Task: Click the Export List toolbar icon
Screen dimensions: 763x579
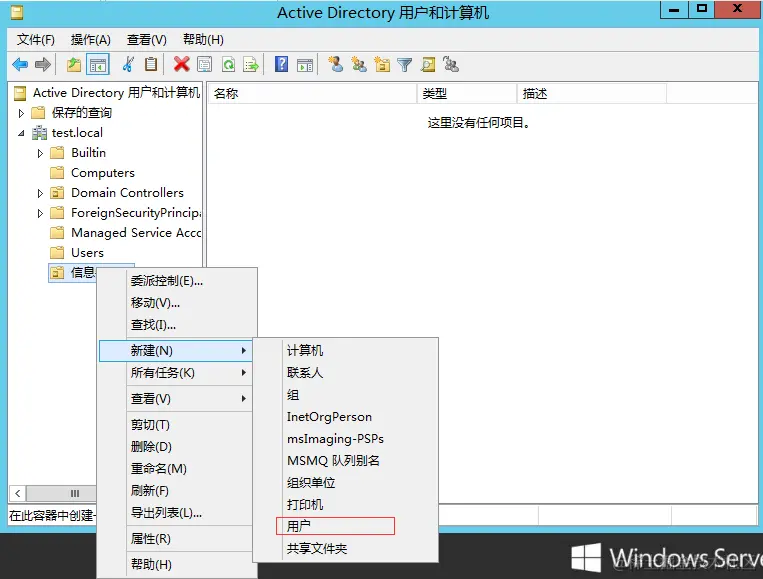Action: (251, 64)
